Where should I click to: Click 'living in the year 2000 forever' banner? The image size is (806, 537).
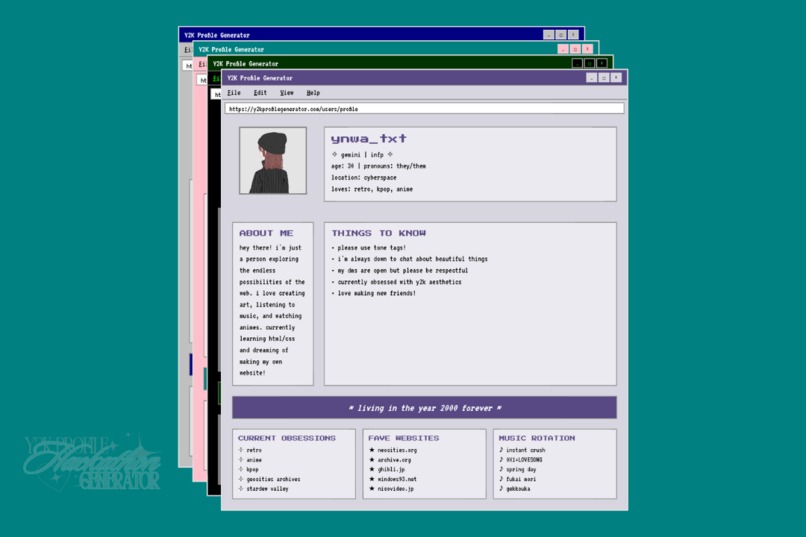point(424,408)
